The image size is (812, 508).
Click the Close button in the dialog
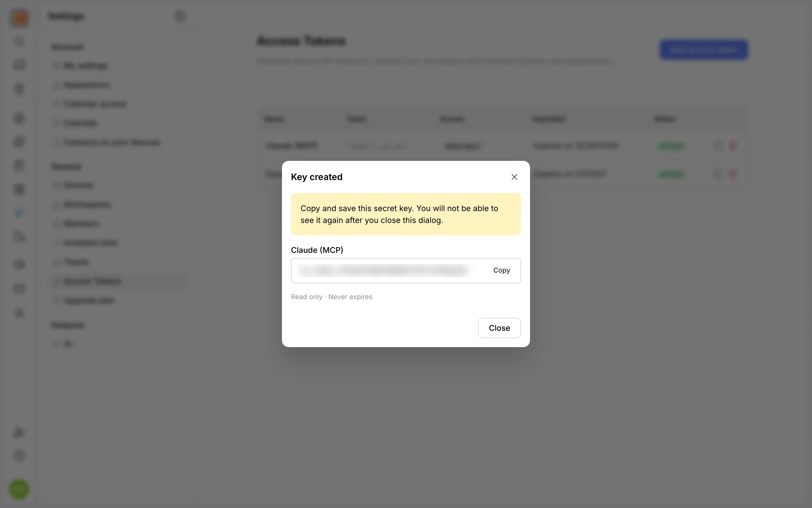coord(499,328)
